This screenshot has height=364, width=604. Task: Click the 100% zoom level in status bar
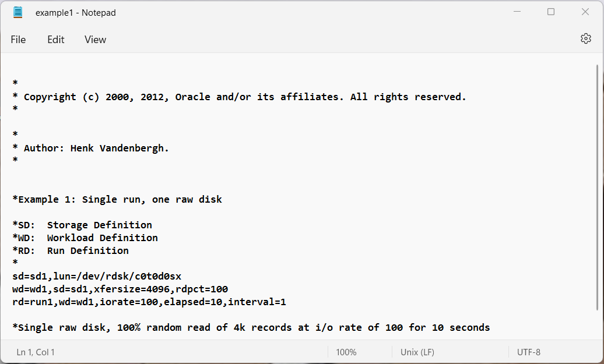click(346, 352)
